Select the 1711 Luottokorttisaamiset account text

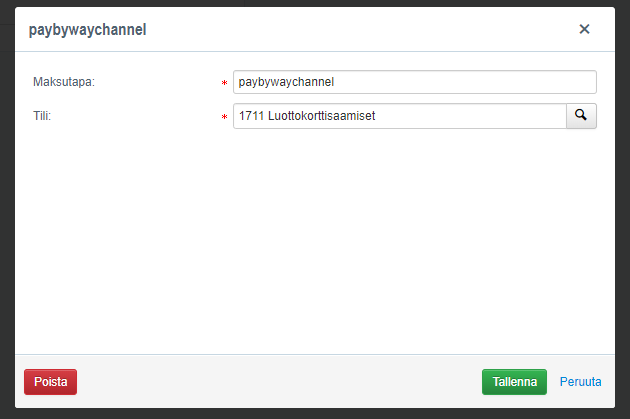[307, 116]
